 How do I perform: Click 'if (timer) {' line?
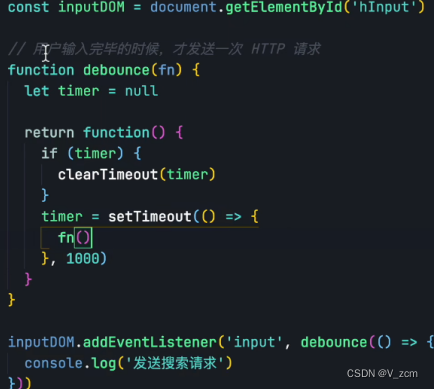[91, 154]
